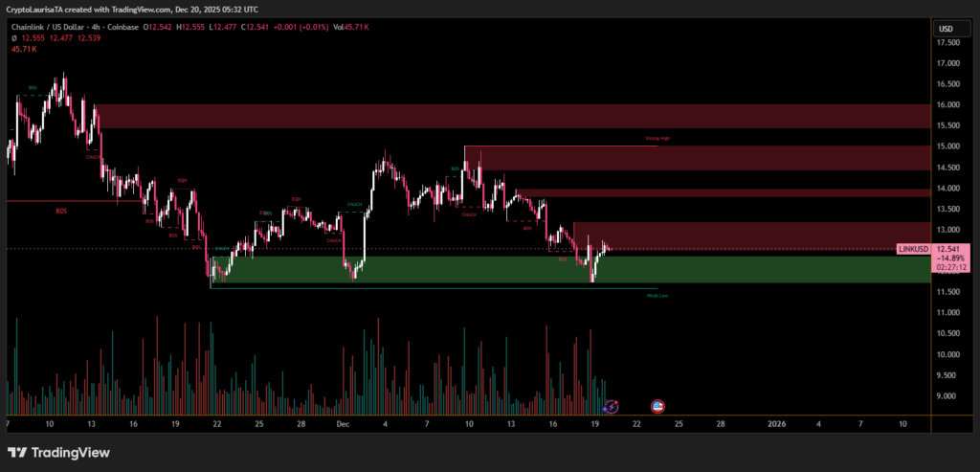Click the US flag economic event icon
The height and width of the screenshot is (472, 980).
(658, 407)
